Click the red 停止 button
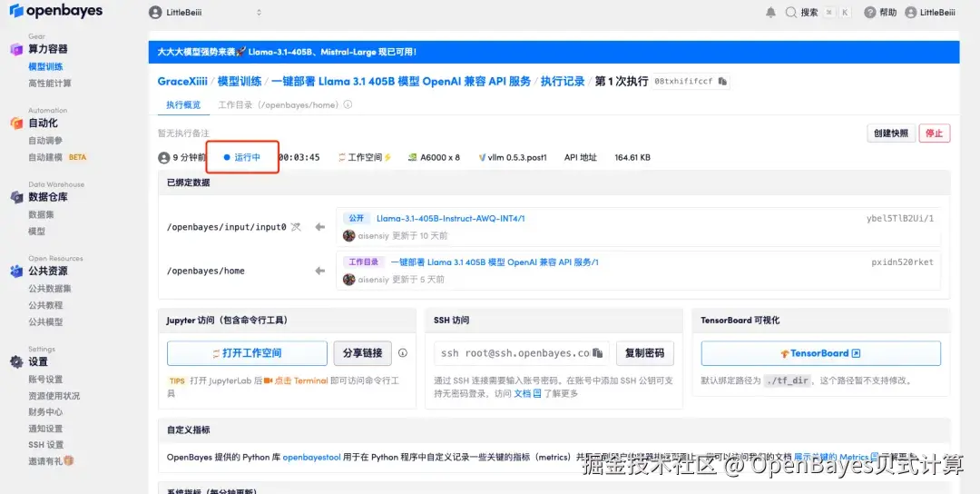This screenshot has width=980, height=494. coord(935,133)
